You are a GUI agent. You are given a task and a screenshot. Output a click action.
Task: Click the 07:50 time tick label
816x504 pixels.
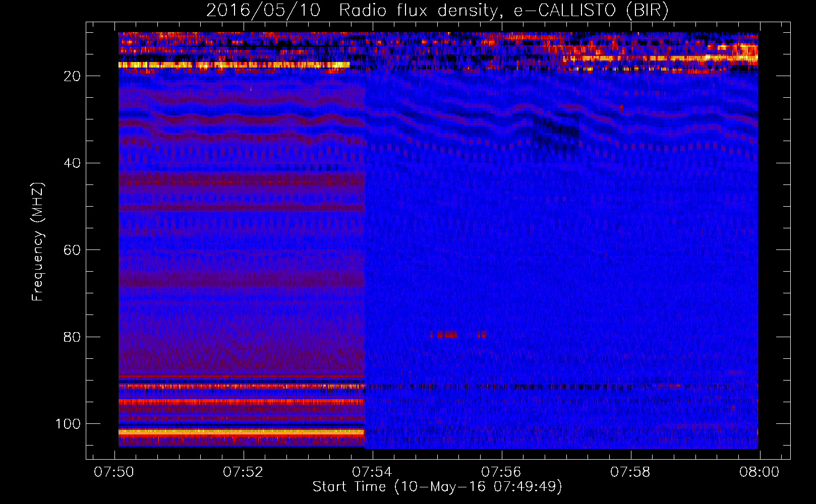[114, 472]
